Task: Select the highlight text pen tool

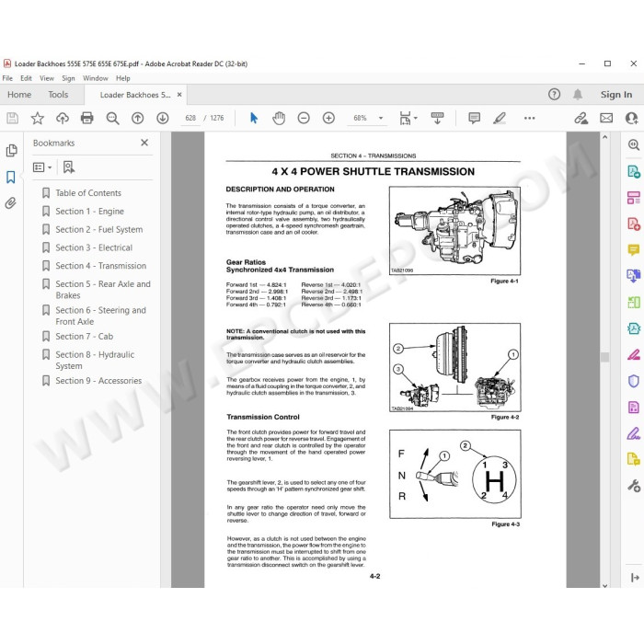Action: (x=500, y=119)
